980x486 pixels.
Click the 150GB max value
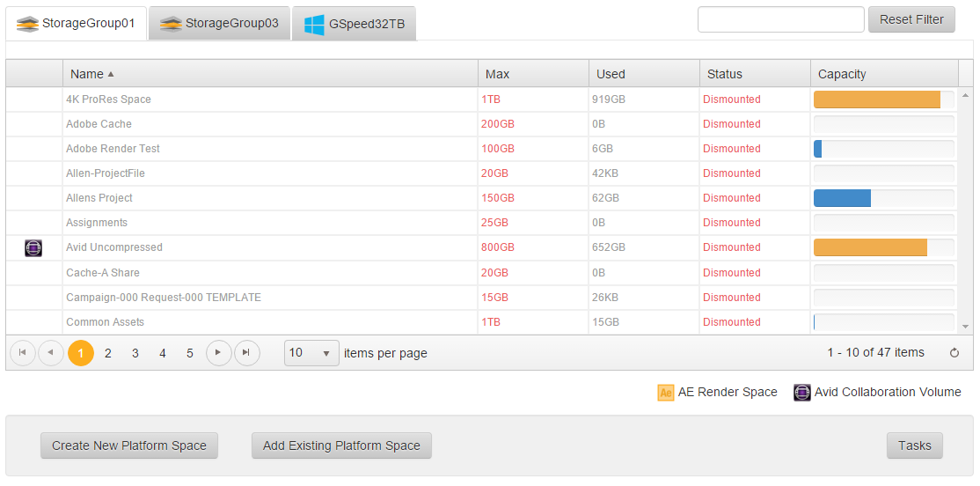click(498, 198)
